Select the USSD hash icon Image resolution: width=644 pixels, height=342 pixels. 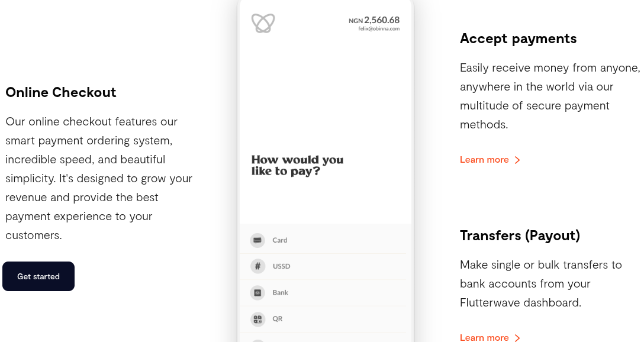257,266
